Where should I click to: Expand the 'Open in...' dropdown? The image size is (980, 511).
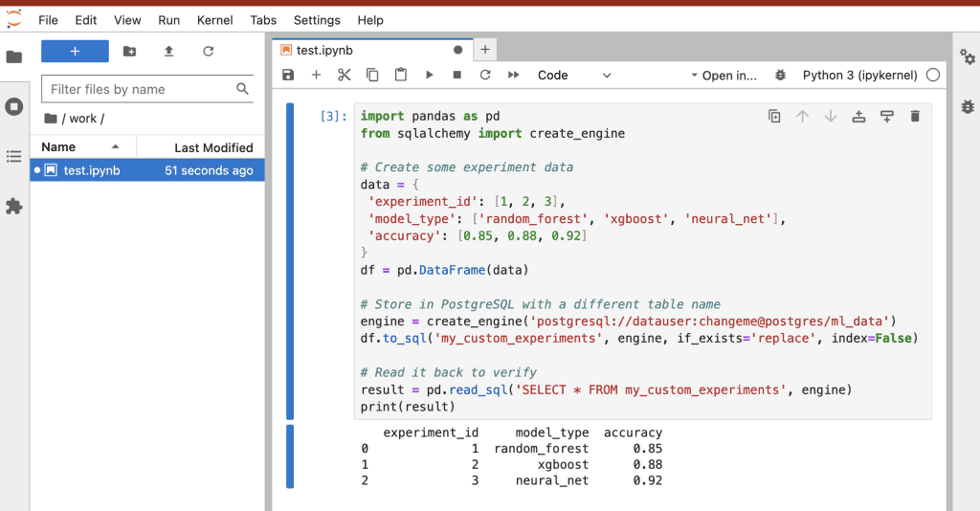pos(724,75)
